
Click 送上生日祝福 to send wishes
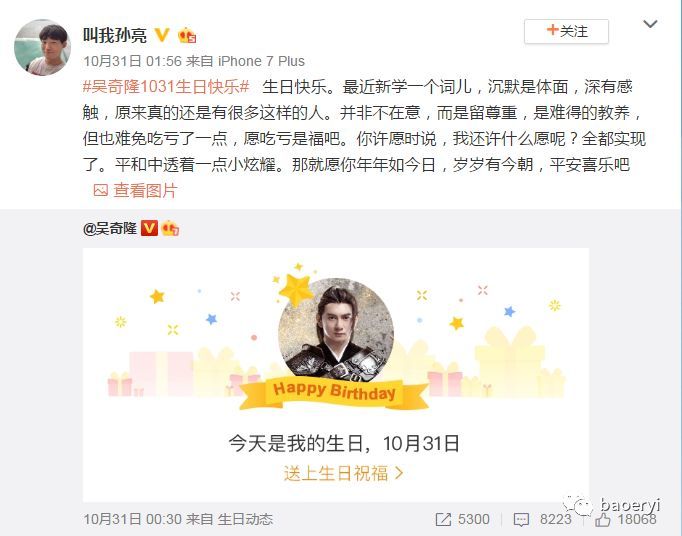tap(335, 473)
